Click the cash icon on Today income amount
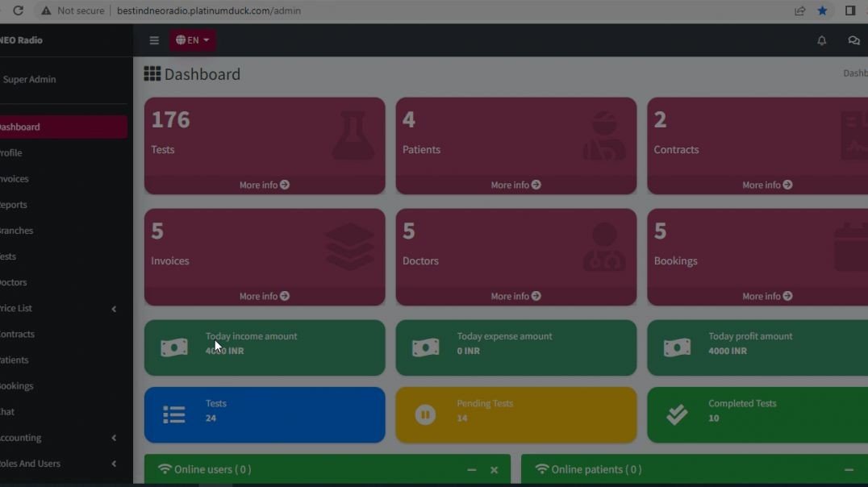The image size is (868, 487). tap(174, 348)
